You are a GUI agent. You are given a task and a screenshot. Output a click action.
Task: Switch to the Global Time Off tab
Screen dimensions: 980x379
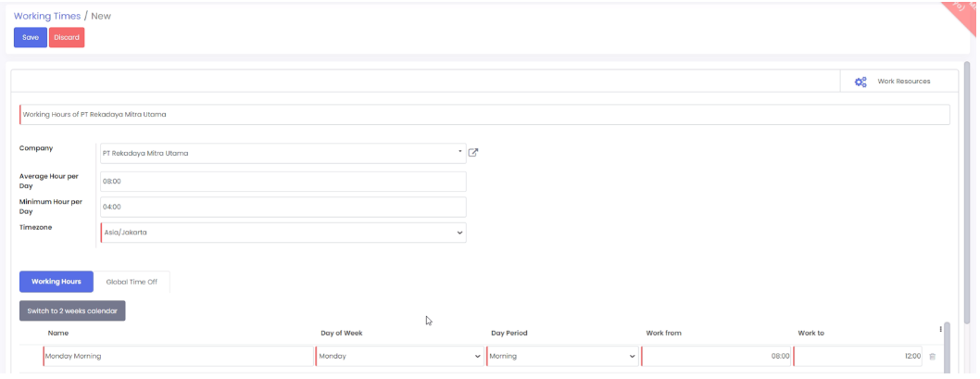(x=132, y=282)
